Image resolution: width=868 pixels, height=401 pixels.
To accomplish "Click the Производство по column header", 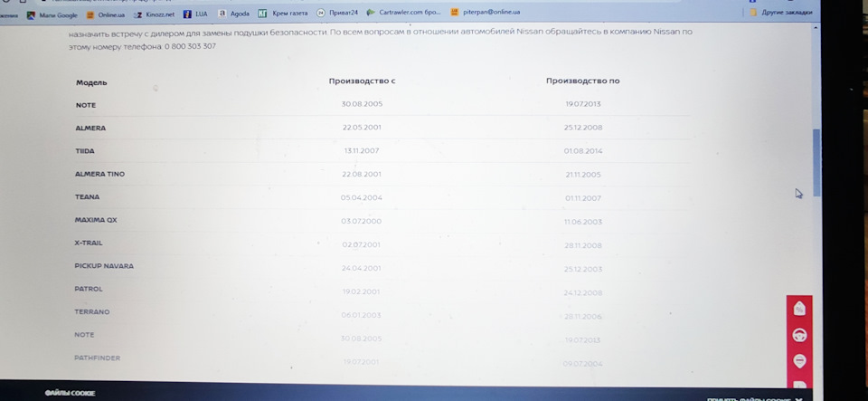I will [583, 81].
